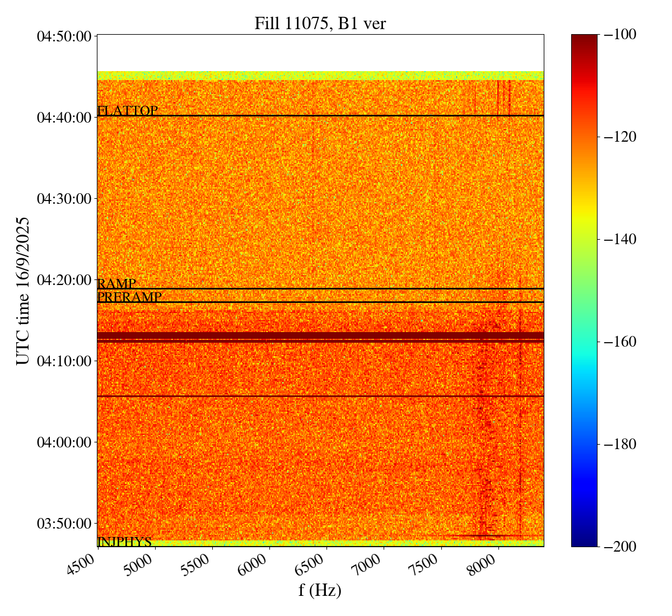
Task: Click the FLATTOP marker label
Action: click(128, 111)
